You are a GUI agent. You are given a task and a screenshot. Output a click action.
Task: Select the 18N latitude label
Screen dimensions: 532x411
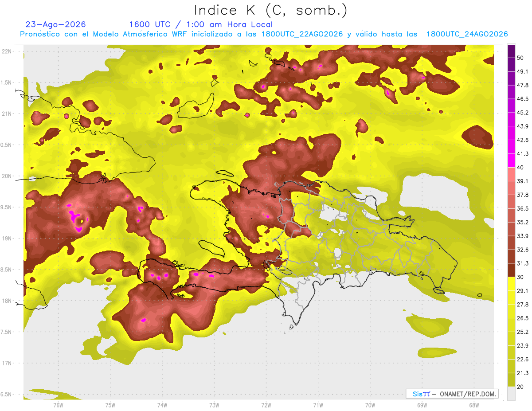7,301
